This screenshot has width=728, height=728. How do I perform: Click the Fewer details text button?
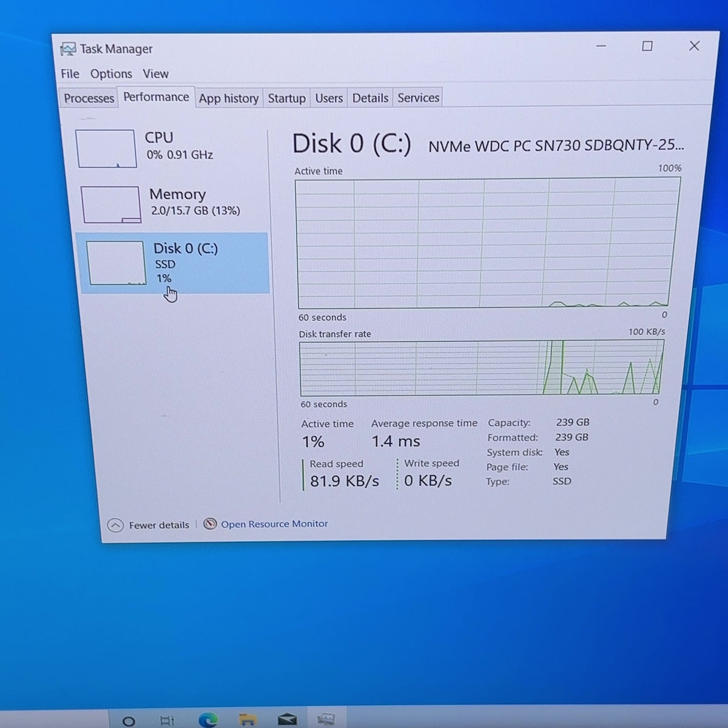click(x=159, y=525)
